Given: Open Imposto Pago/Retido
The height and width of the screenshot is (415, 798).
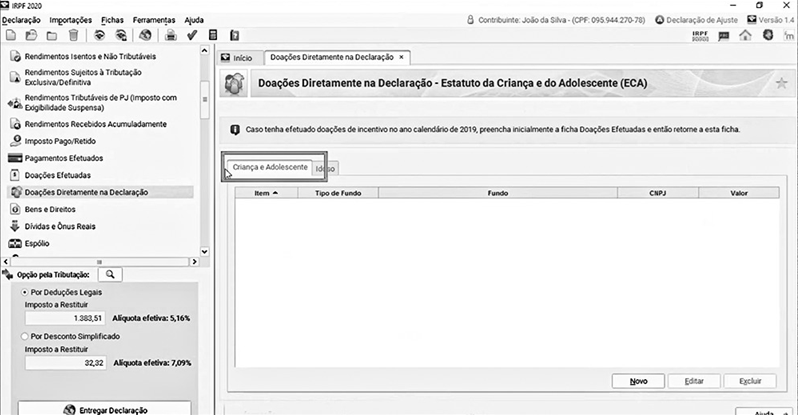Looking at the screenshot, I should [x=60, y=141].
